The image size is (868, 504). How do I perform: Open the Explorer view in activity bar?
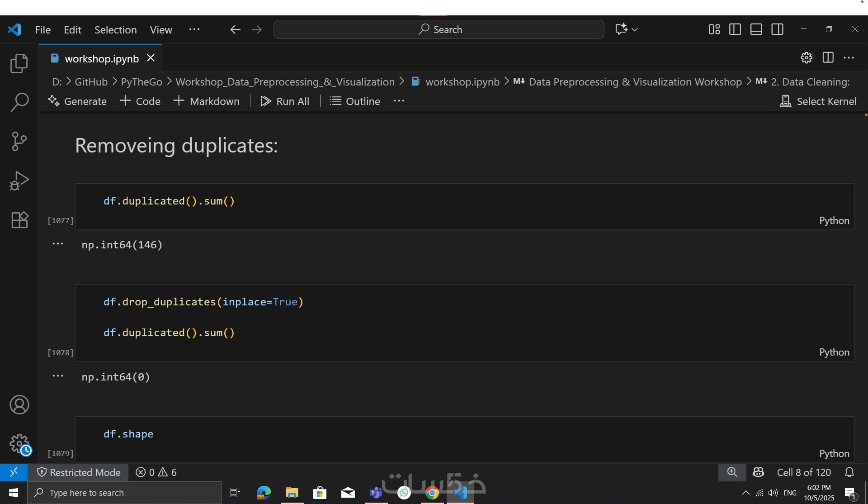(19, 63)
